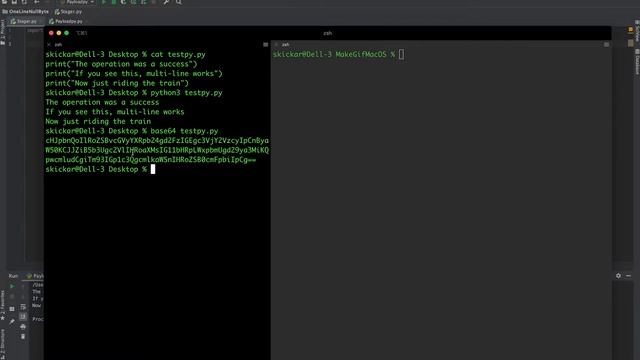Click the green Run button in PyCharm's top toolbar
This screenshot has width=640, height=360.
[x=104, y=2]
